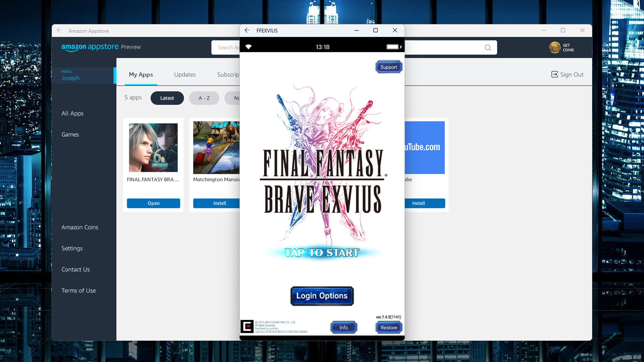This screenshot has height=362, width=644.
Task: Click the Amazon Appstore logo icon
Action: coord(90,47)
